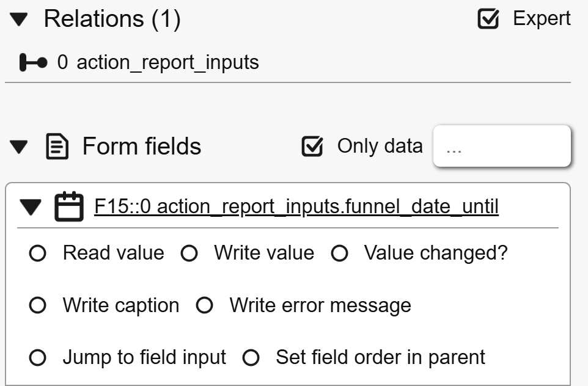588x386 pixels.
Task: Uncheck the Expert checkbox
Action: [487, 20]
